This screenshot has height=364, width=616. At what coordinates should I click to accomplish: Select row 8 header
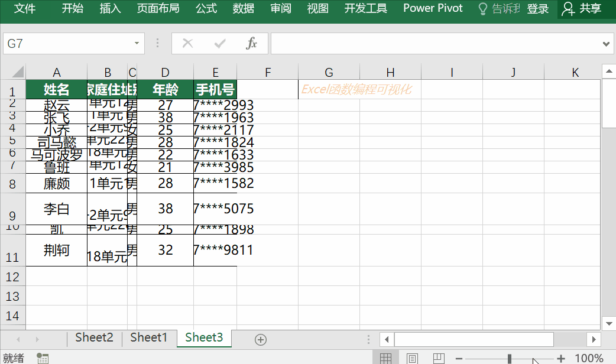click(x=12, y=183)
